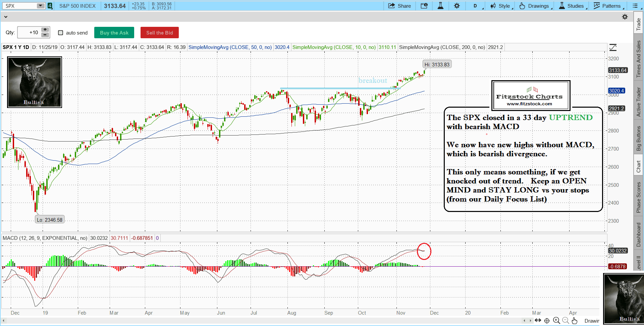Screen dimensions: 644x326
Task: Open trade bar settings gear icon
Action: point(625,17)
